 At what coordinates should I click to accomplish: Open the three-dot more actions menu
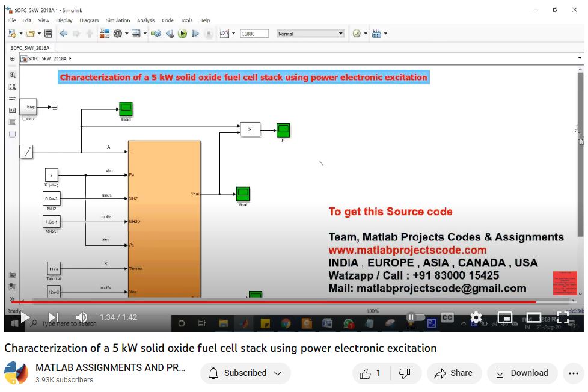(574, 373)
